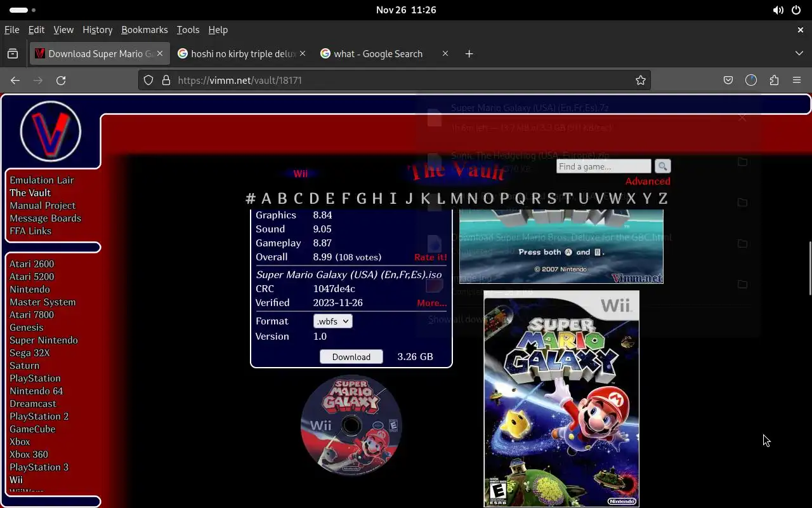This screenshot has height=508, width=812.
Task: Select Nintendo 64 in the console list
Action: click(36, 391)
